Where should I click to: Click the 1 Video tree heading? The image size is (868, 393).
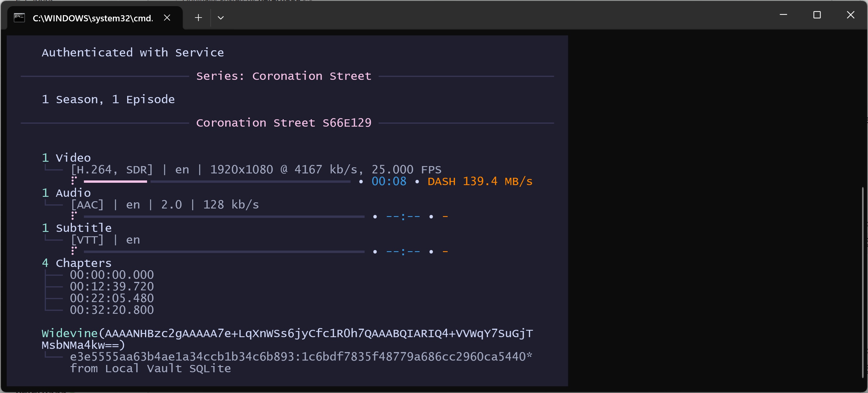click(x=66, y=158)
